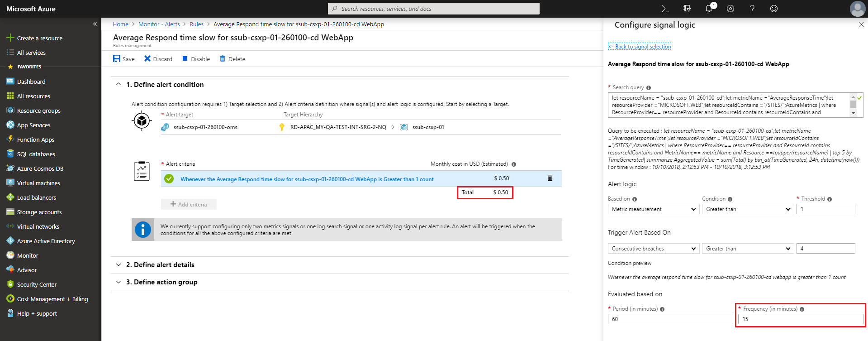
Task: Delete the alert criteria with trash icon
Action: 550,178
